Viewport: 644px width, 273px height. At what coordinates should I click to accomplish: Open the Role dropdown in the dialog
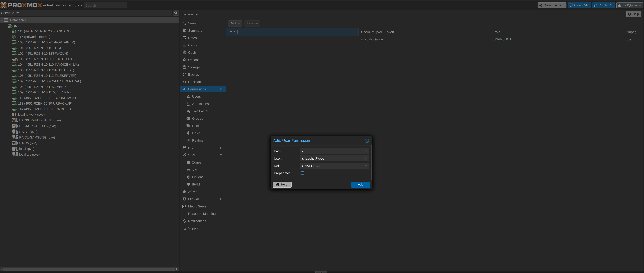click(x=365, y=166)
